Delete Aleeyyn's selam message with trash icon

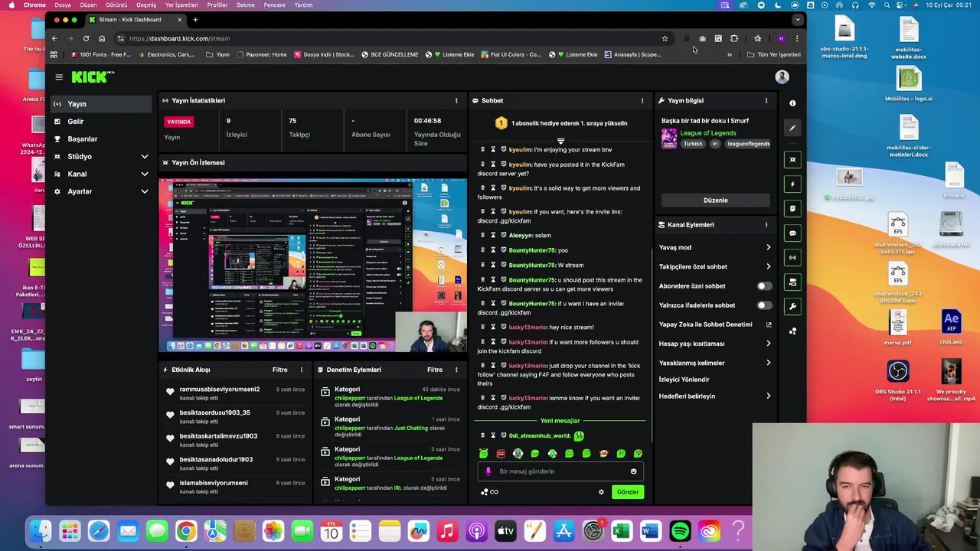pyautogui.click(x=482, y=235)
